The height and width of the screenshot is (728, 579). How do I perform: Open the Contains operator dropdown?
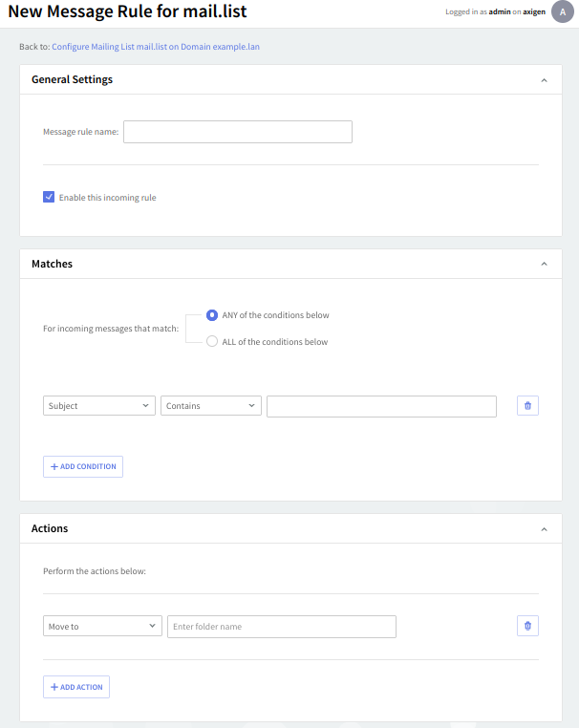click(x=210, y=406)
